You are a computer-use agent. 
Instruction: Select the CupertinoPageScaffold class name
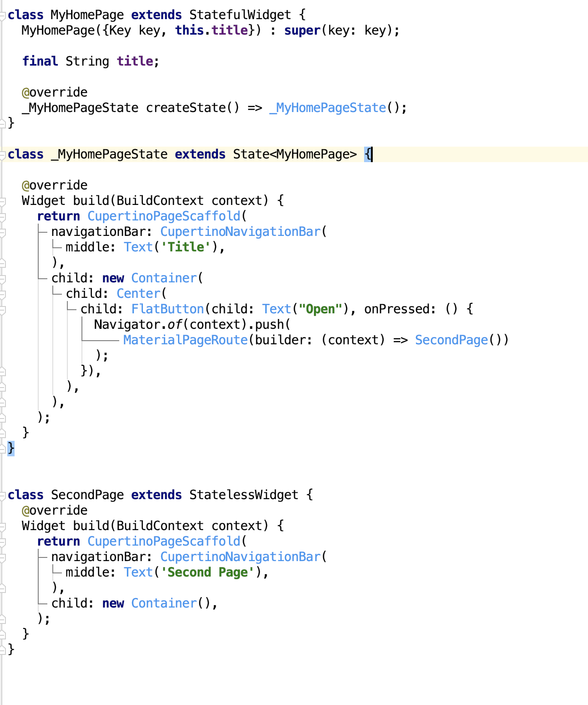[163, 216]
